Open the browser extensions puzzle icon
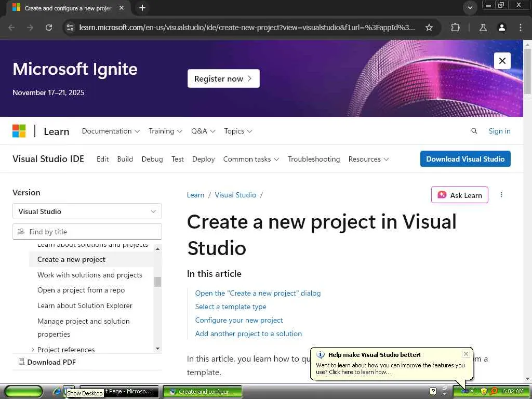The height and width of the screenshot is (399, 532). (x=456, y=28)
